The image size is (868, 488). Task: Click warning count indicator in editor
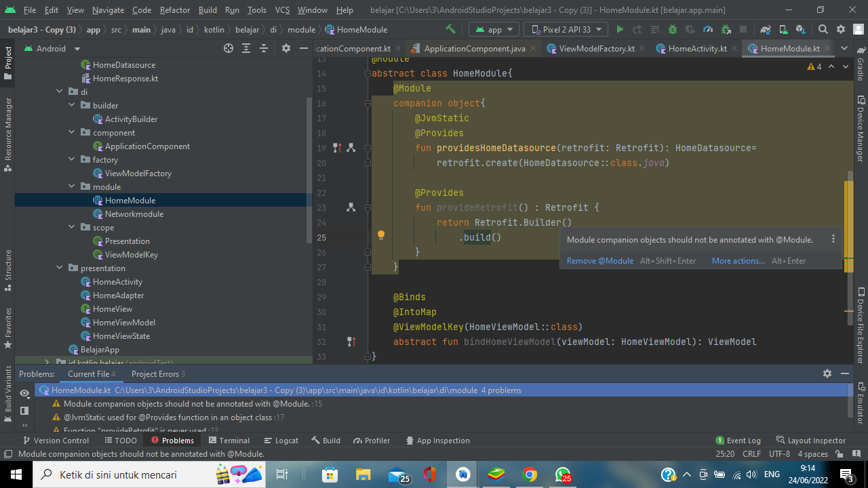point(814,66)
